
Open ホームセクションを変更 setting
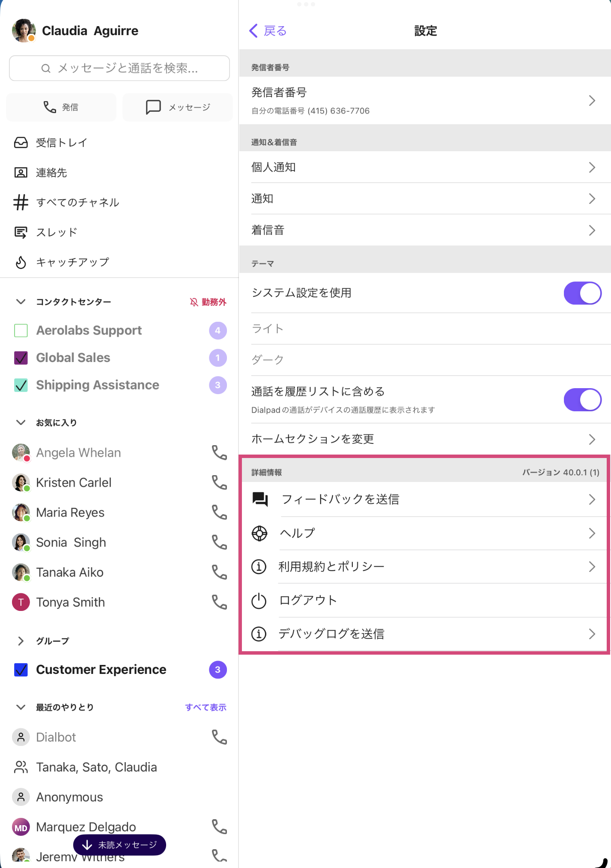point(425,439)
